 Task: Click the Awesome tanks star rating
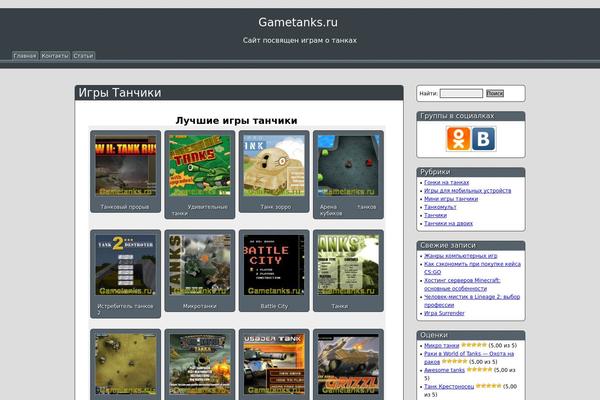pyautogui.click(x=479, y=370)
